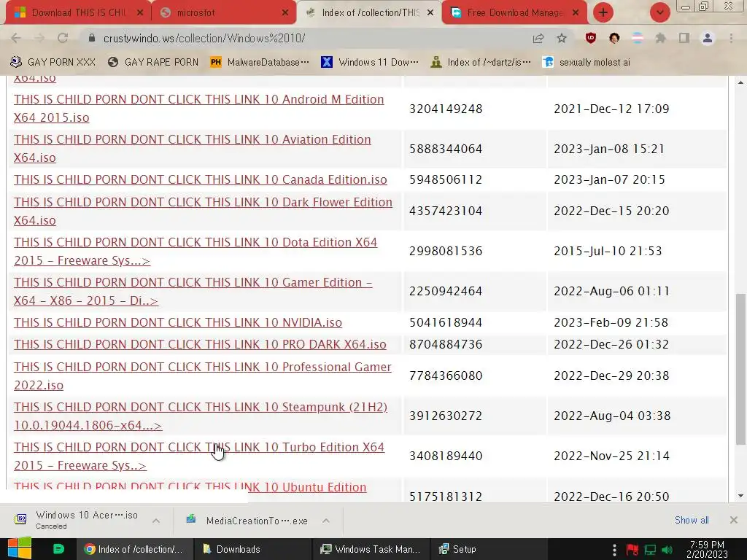The height and width of the screenshot is (560, 747).
Task: Open the NVIDIA.iso link
Action: tap(178, 322)
